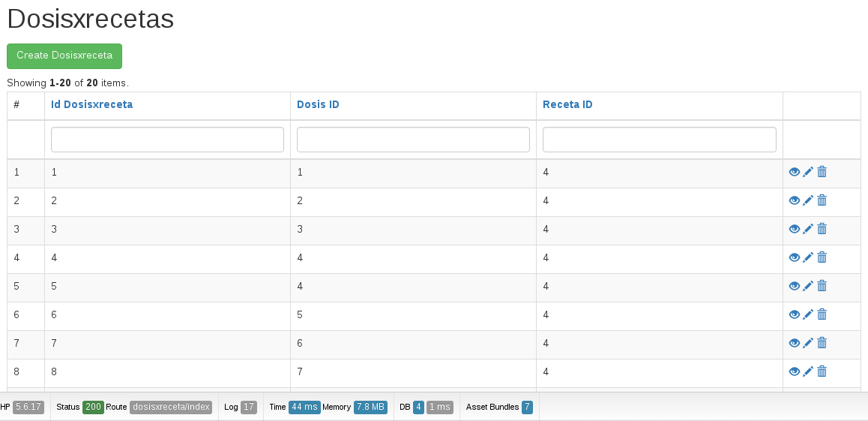Select the Dosis ID cell showing 5
This screenshot has width=868, height=421.
413,314
